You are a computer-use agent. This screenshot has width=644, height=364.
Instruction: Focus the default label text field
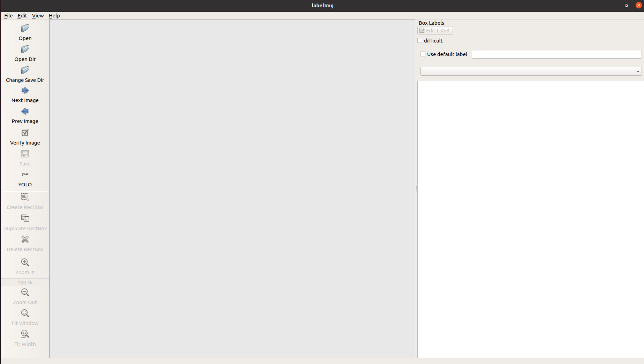pos(556,54)
